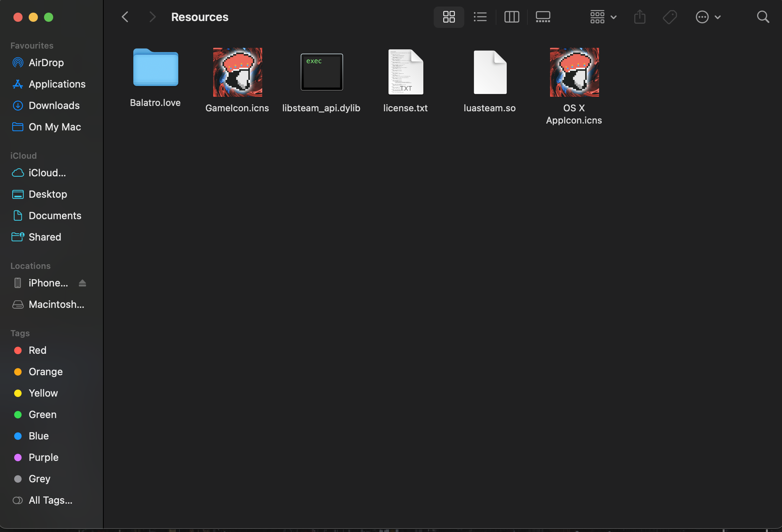Open Macintosh HD location in sidebar
The image size is (782, 532).
[56, 304]
